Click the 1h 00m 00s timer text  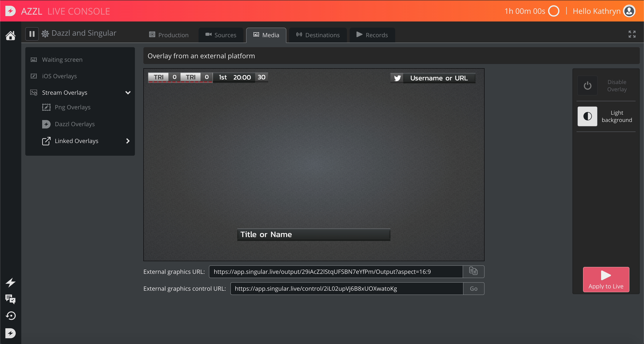(525, 11)
